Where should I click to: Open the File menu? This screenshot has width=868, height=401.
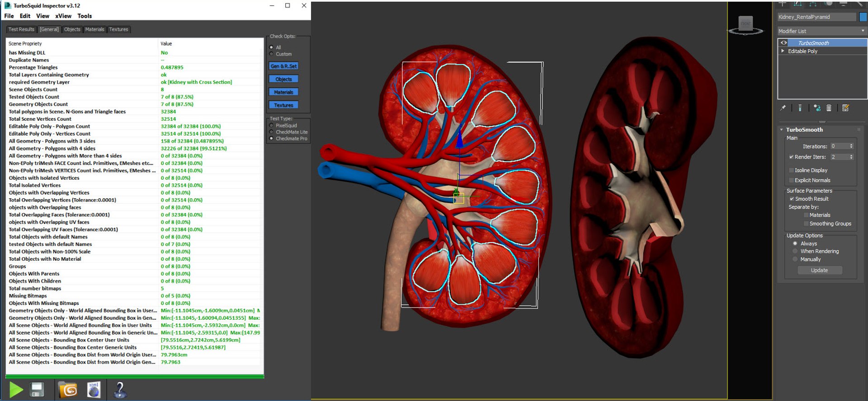[x=9, y=16]
